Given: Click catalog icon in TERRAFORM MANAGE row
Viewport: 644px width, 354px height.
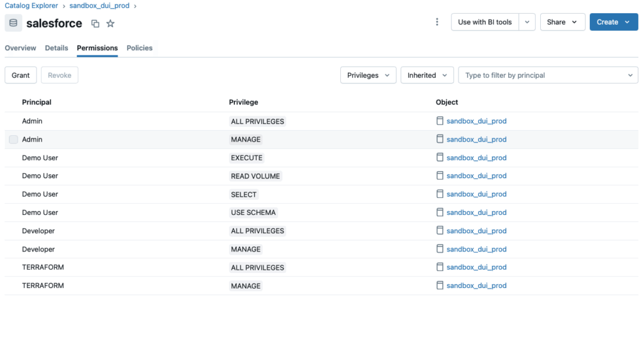Looking at the screenshot, I should point(440,285).
